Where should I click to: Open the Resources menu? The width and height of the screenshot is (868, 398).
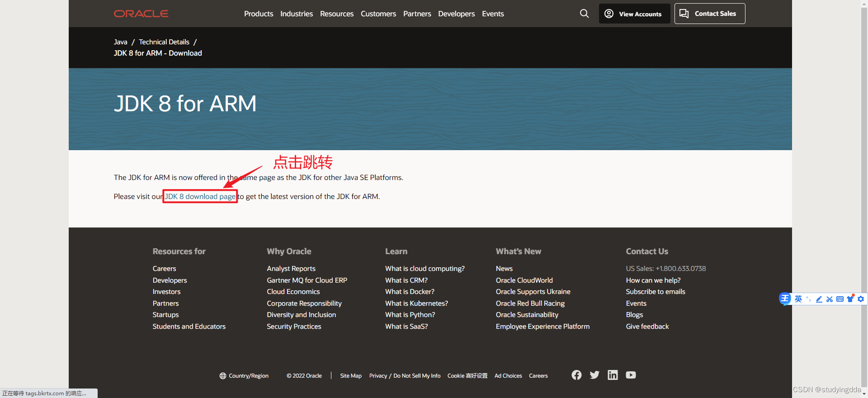(337, 14)
